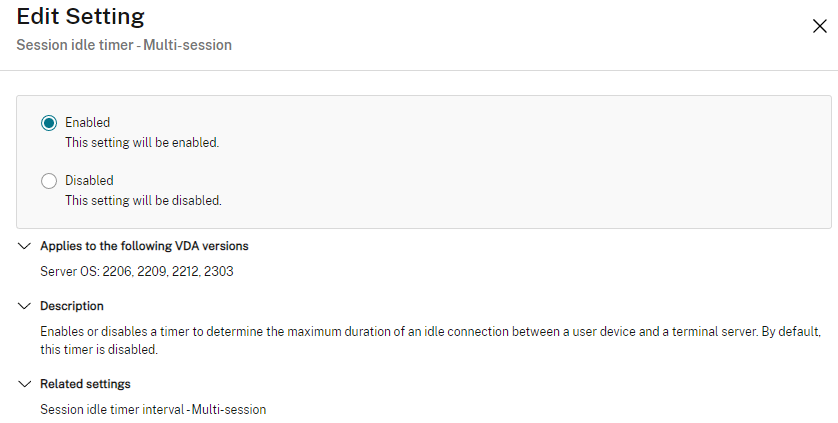Close the Edit Setting dialog
Viewport: 838px width, 423px height.
pyautogui.click(x=819, y=27)
